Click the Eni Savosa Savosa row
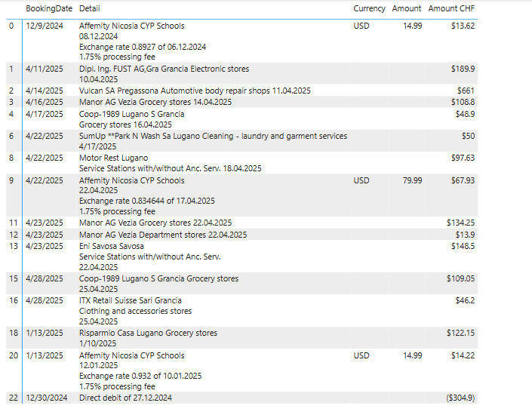 point(241,257)
